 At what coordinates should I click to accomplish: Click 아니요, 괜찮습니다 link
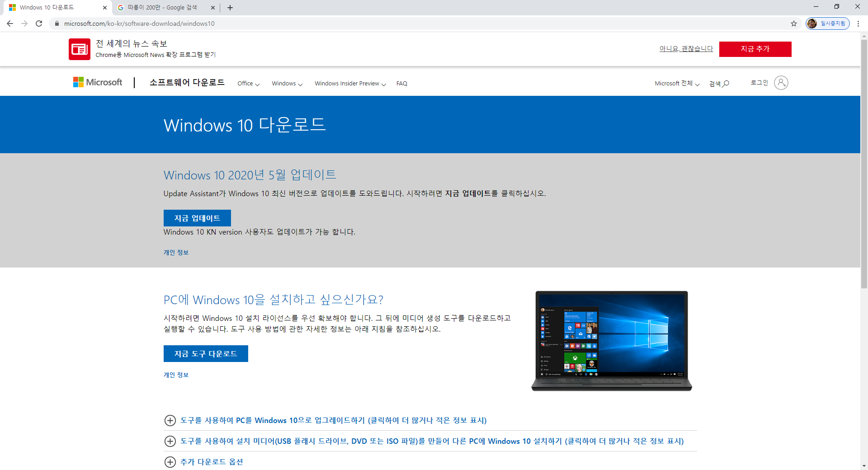pyautogui.click(x=686, y=49)
